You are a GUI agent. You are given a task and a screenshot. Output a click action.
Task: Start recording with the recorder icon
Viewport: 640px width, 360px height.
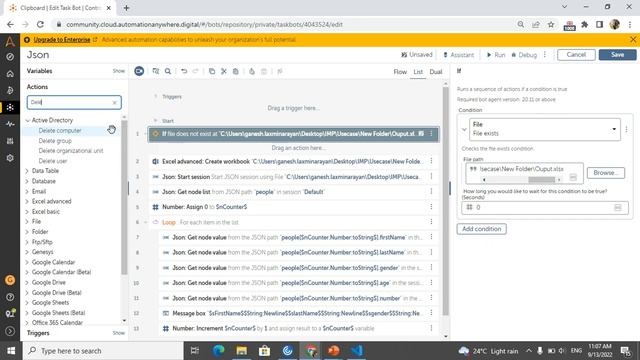139,71
